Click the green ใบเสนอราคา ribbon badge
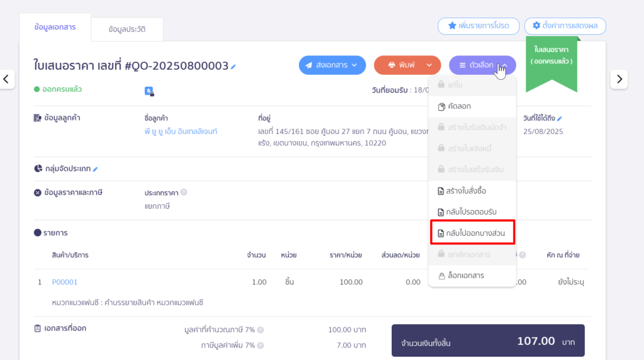644x360 pixels. click(552, 64)
